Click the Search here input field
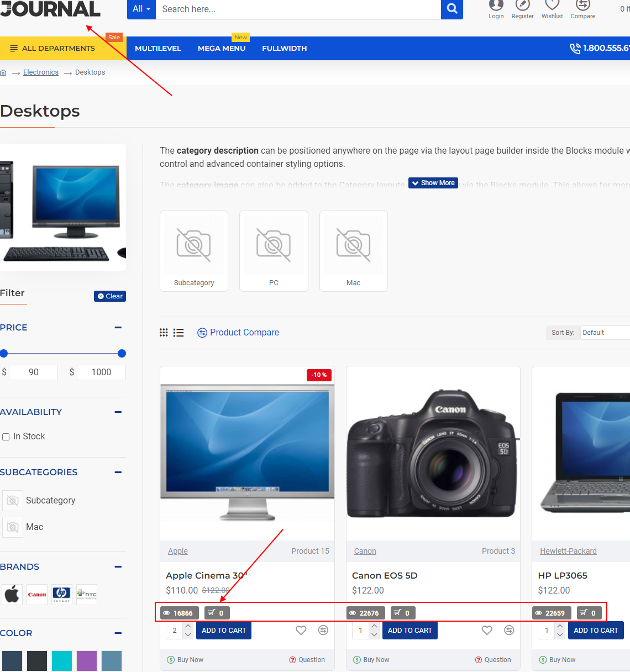The image size is (630, 672). (298, 9)
